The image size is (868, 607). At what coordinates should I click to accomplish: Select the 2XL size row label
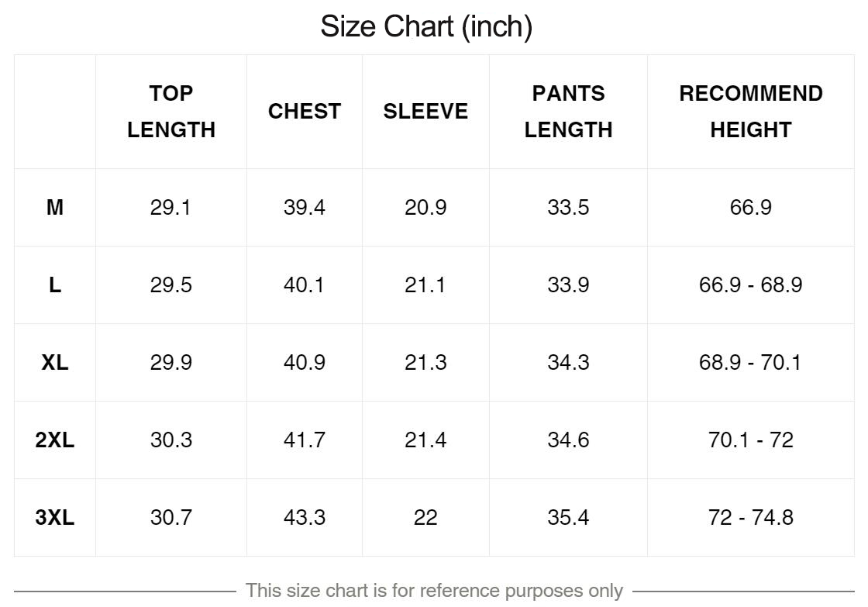pos(55,440)
